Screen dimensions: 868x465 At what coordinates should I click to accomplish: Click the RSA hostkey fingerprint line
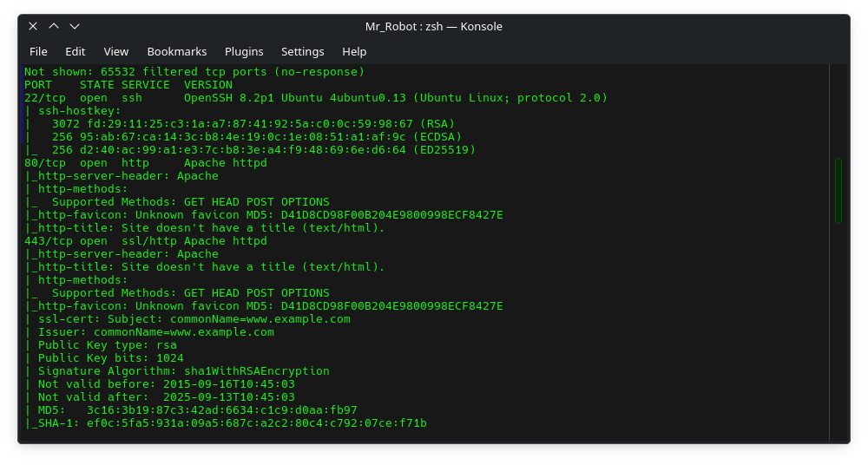[240, 124]
